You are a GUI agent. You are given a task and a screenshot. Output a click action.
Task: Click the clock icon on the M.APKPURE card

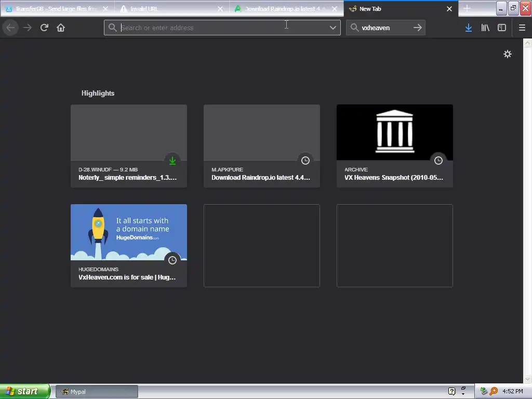click(305, 161)
